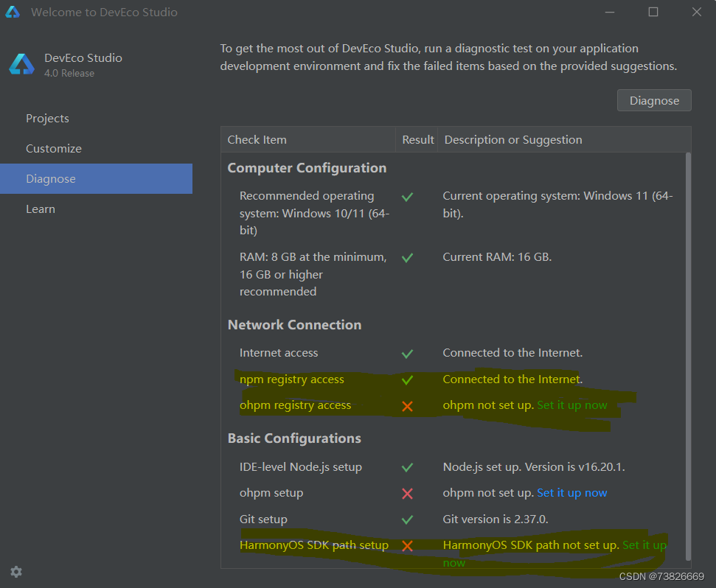This screenshot has width=716, height=588.
Task: Click Set it up now for ohpm setup
Action: [x=571, y=493]
